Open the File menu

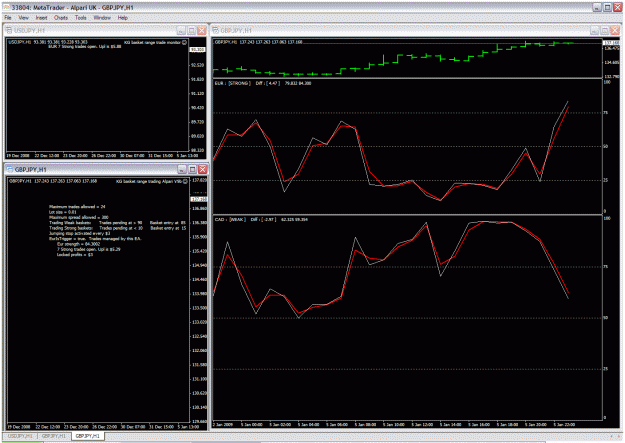[8, 18]
